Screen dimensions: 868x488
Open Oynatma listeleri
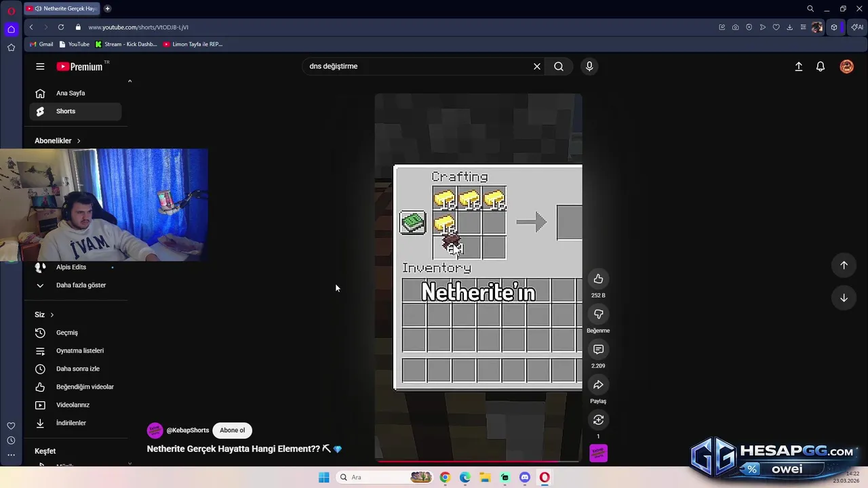pos(75,351)
